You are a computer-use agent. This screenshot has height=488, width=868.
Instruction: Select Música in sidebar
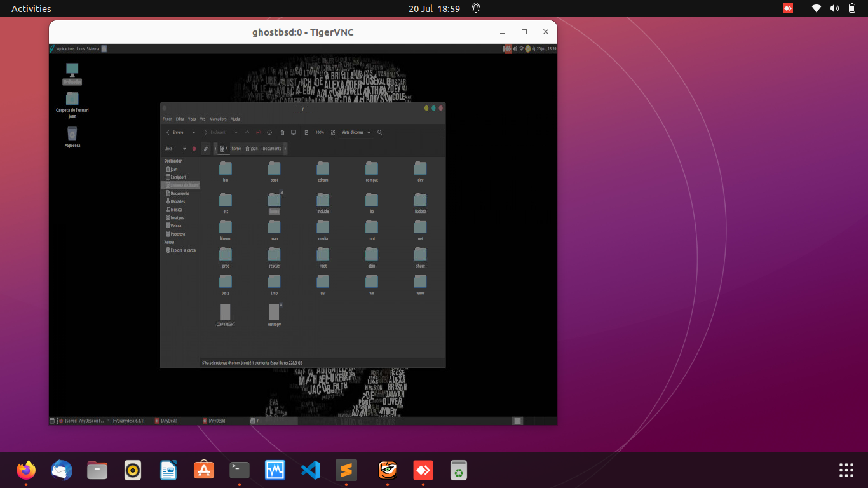coord(174,210)
